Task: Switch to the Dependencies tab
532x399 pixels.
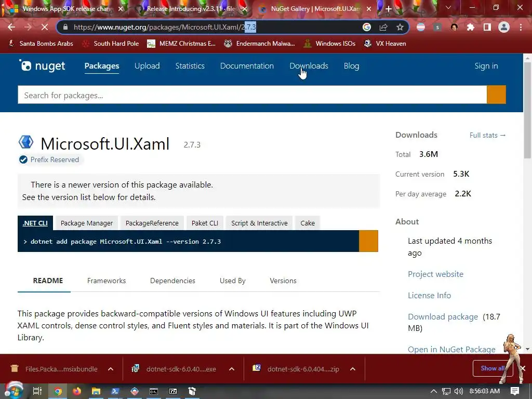Action: [x=172, y=281]
